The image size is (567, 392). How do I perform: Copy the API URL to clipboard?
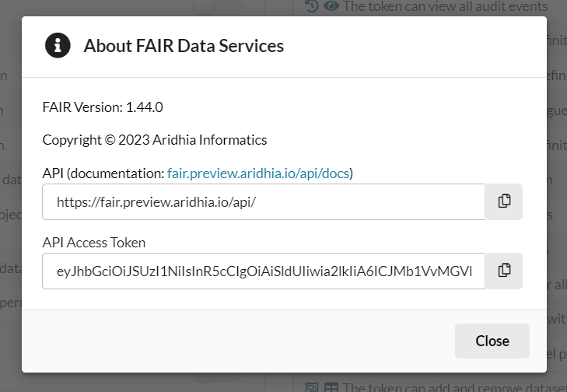504,201
